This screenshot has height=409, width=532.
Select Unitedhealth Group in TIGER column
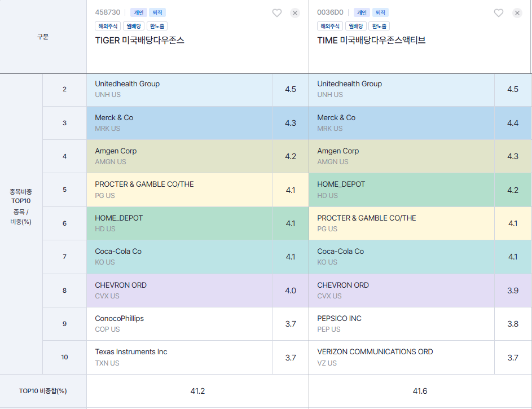179,90
